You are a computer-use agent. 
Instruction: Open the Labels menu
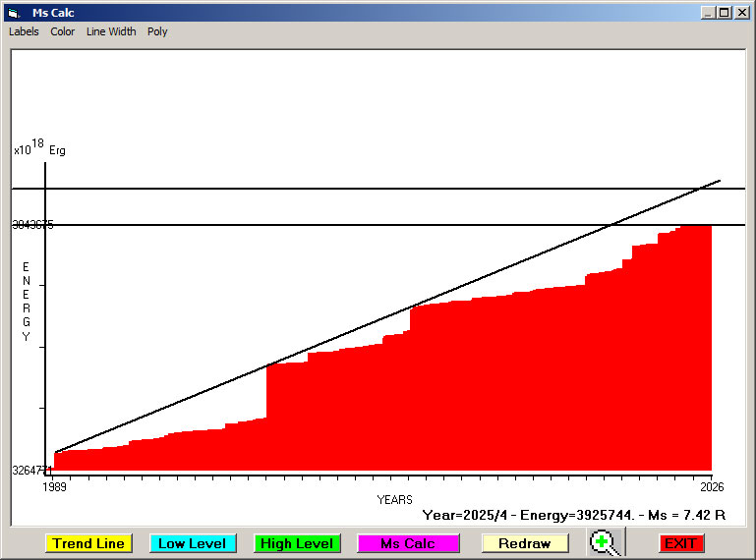[x=24, y=31]
